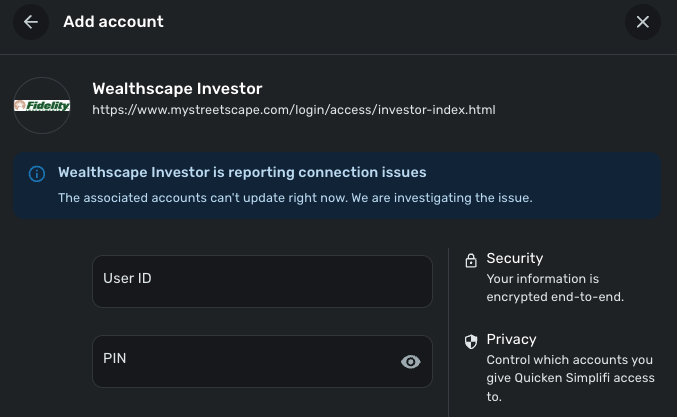Click the connection issues alert heading
This screenshot has width=677, height=417.
pyautogui.click(x=242, y=172)
